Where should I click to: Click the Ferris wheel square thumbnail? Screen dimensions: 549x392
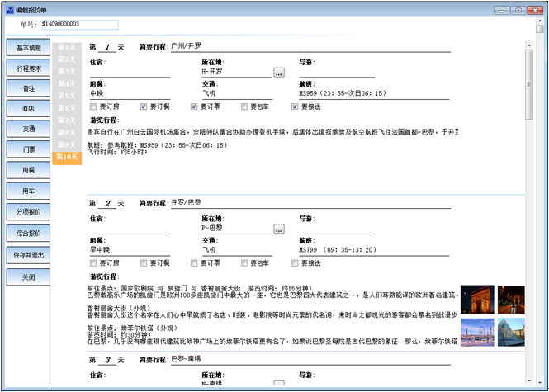[477, 332]
